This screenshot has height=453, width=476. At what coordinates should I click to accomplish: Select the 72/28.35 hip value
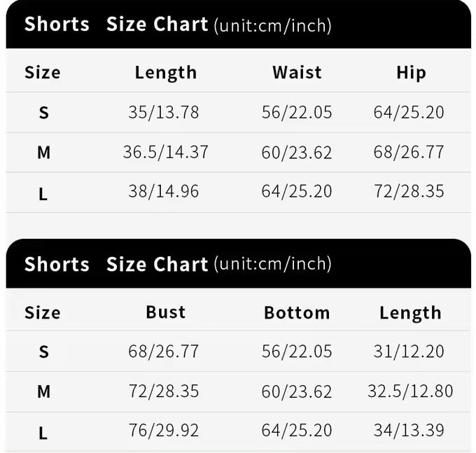[409, 191]
